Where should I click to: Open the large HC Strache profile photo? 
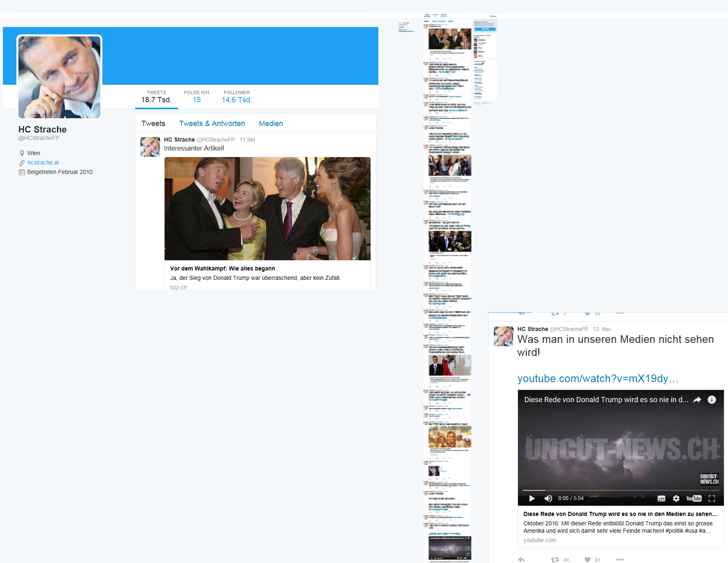tap(59, 77)
